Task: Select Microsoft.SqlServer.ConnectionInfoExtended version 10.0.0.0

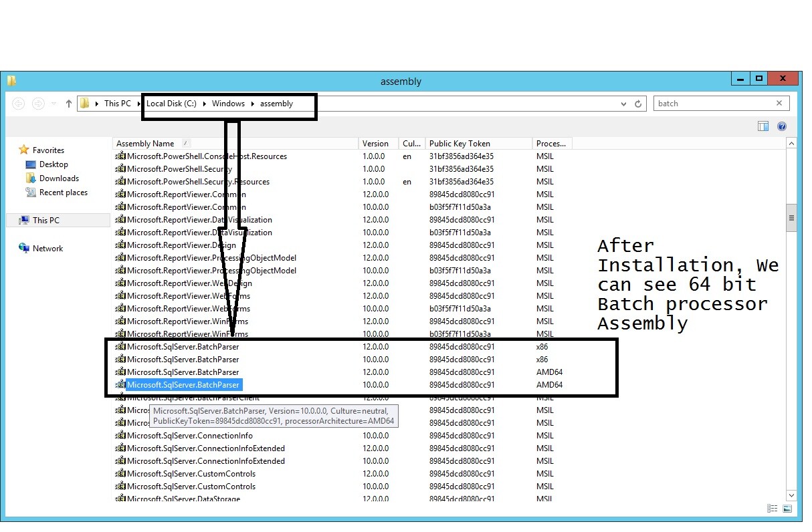Action: tap(206, 461)
